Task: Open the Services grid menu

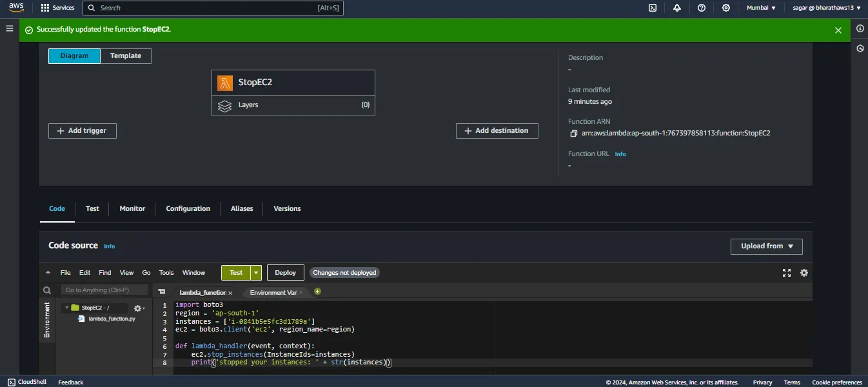Action: 57,8
